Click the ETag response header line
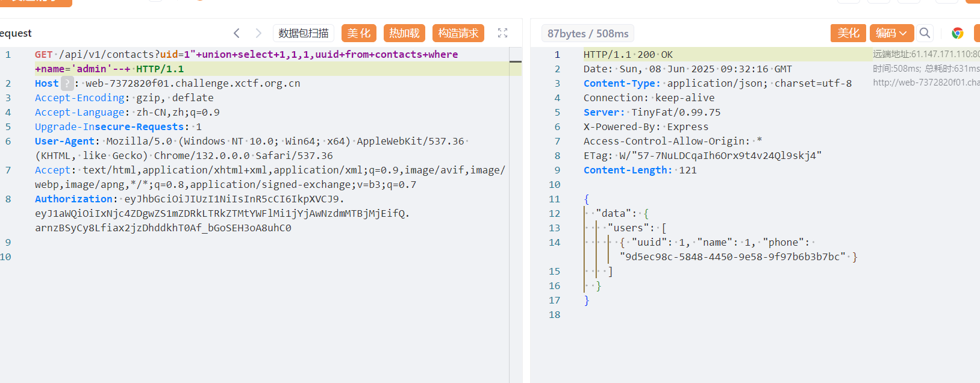This screenshot has width=980, height=383. 703,155
